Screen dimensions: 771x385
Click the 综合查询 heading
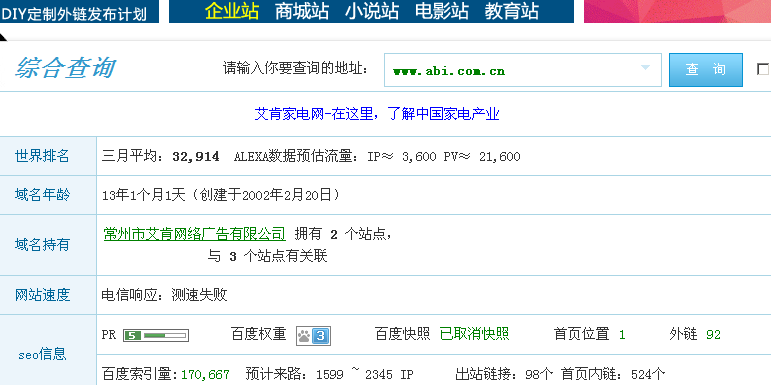click(x=65, y=68)
